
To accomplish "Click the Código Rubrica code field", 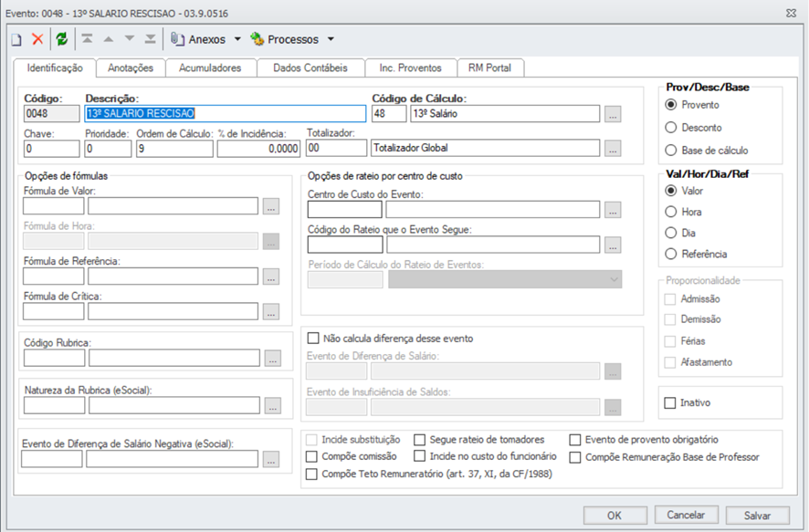I will (x=54, y=358).
